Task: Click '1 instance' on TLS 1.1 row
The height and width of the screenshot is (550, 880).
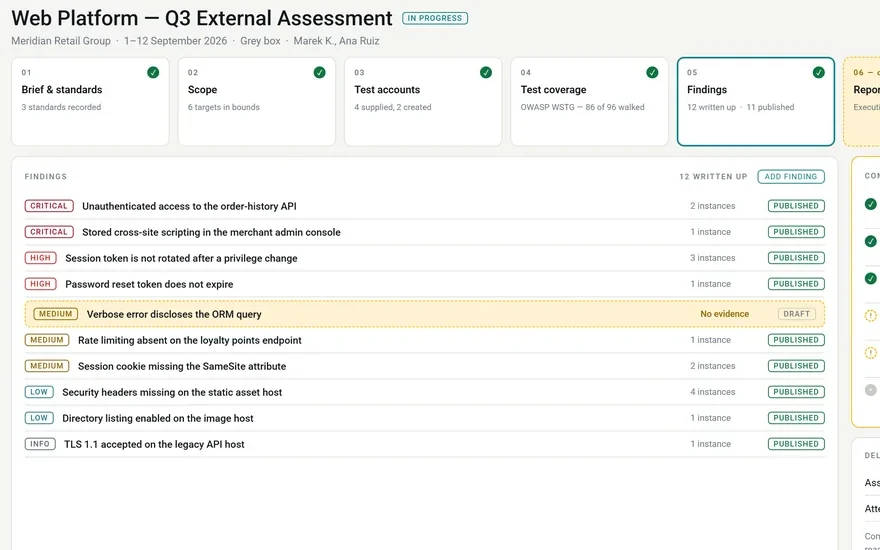Action: [x=711, y=444]
